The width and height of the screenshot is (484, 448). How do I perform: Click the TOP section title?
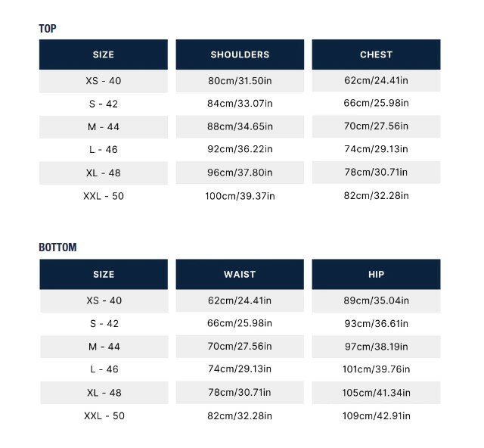tap(48, 29)
